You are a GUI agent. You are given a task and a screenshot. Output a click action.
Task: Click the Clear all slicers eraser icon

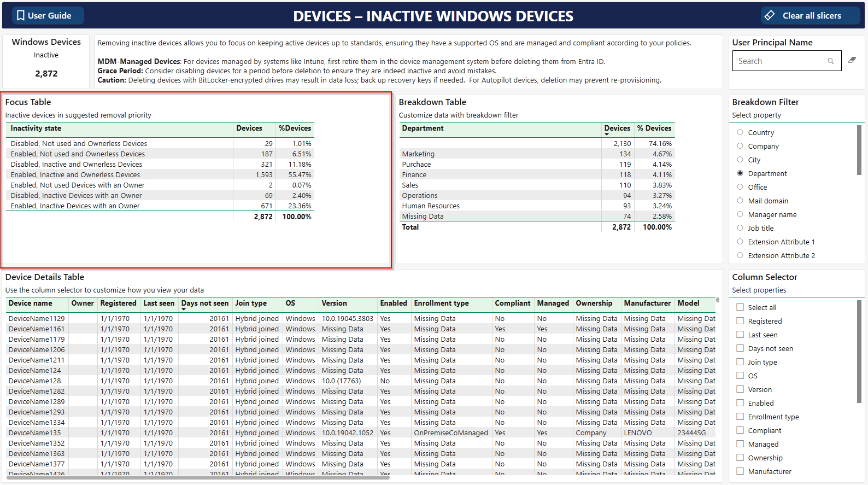click(x=770, y=15)
